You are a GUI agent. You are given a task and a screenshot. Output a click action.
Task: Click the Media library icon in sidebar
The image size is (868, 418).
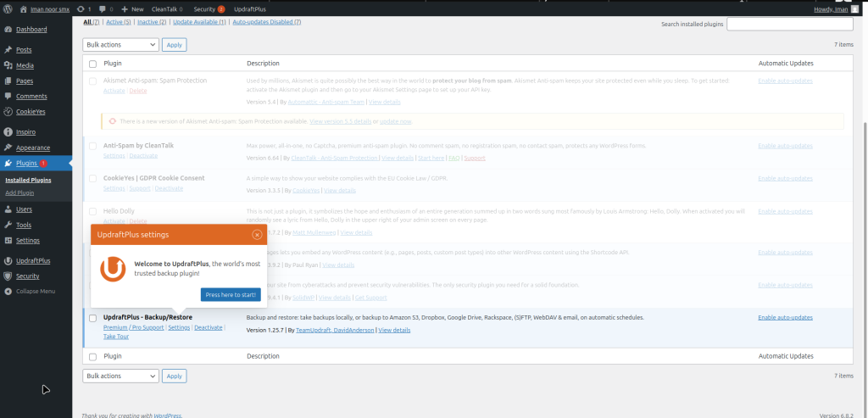(8, 65)
